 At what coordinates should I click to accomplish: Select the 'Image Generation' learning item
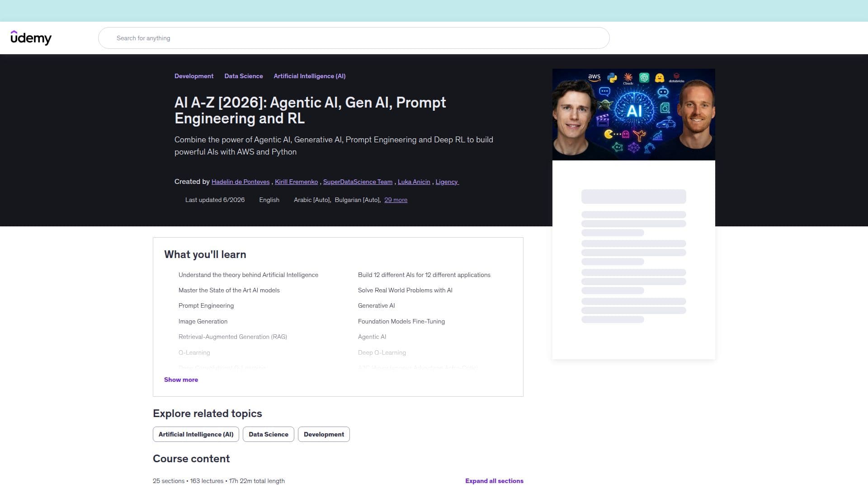pyautogui.click(x=203, y=321)
